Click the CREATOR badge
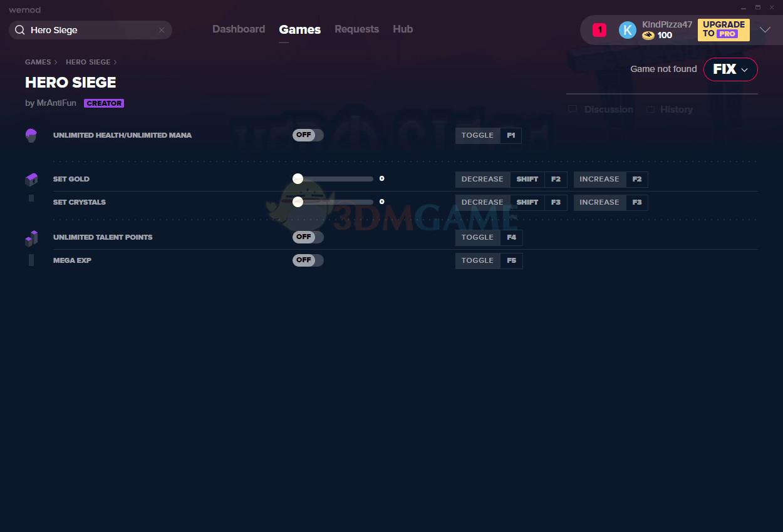This screenshot has height=532, width=783. coord(104,103)
